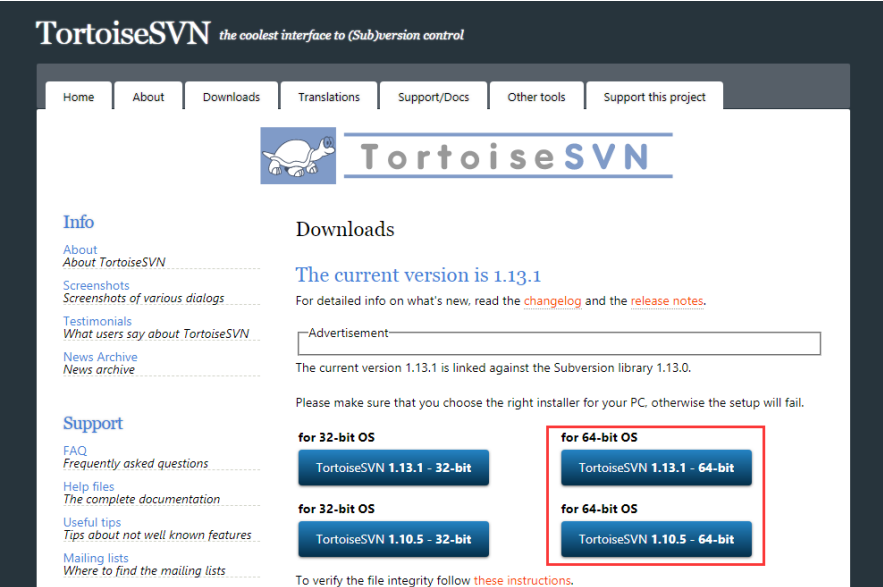Viewport: 883px width, 587px height.
Task: Click the 'choose the right installer' warning sentence
Action: tap(550, 403)
